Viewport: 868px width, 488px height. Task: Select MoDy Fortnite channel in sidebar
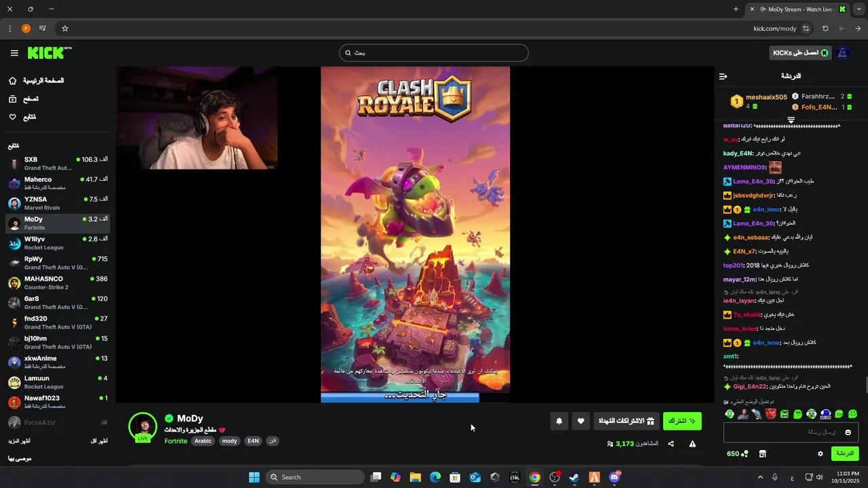(58, 223)
